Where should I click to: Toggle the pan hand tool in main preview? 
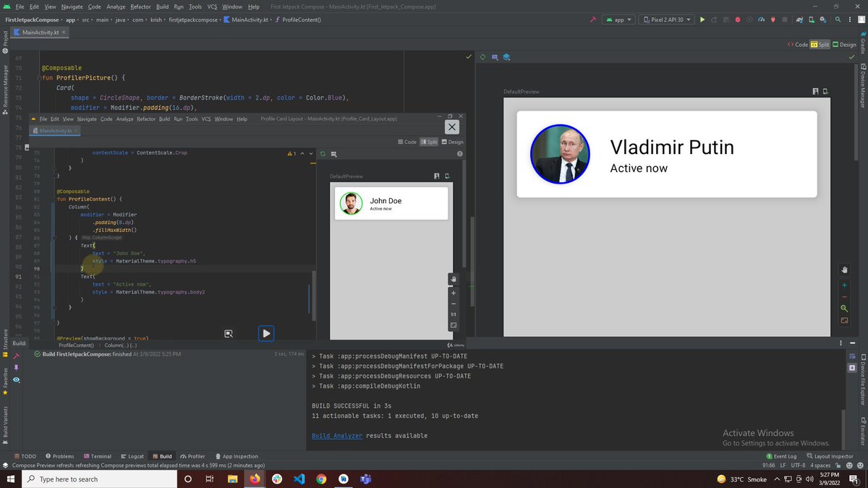844,269
